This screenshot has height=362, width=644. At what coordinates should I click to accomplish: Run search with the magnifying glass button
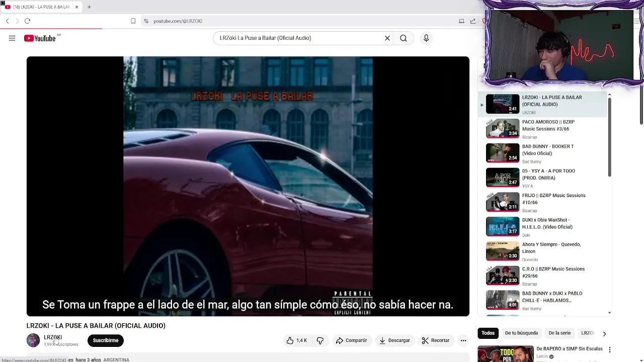[404, 38]
